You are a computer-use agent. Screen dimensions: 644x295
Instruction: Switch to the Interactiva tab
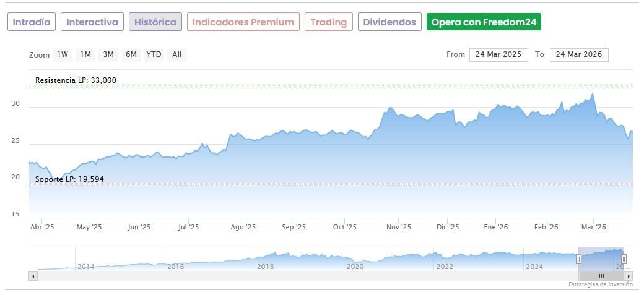(92, 22)
